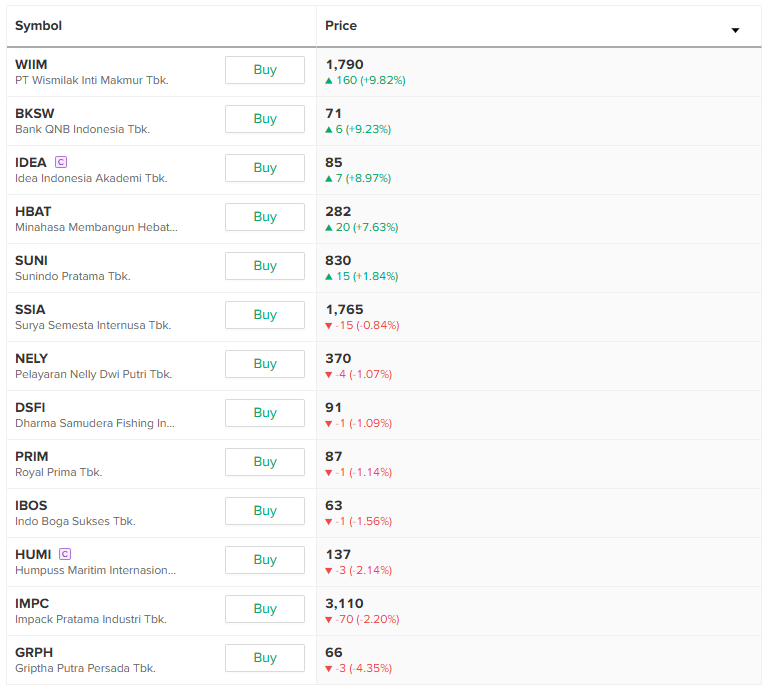The height and width of the screenshot is (698, 770).
Task: Click the Price column sort arrow
Action: coord(735,30)
